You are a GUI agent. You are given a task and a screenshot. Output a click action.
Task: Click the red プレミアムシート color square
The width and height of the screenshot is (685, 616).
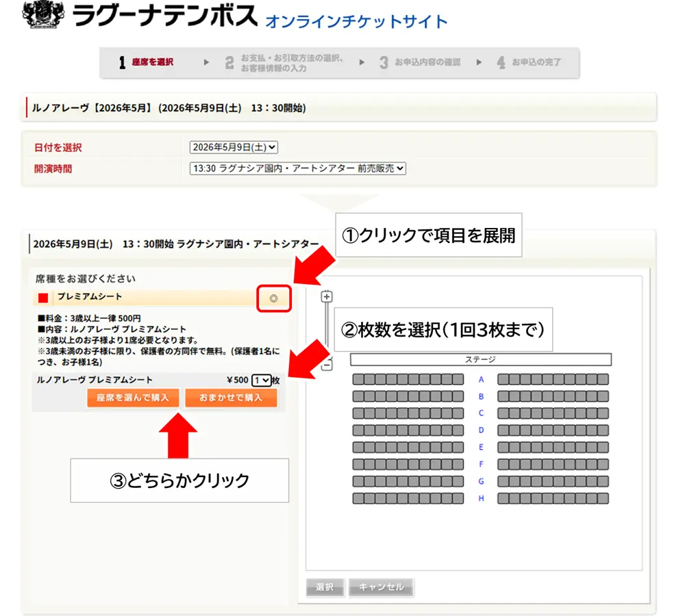(x=42, y=298)
